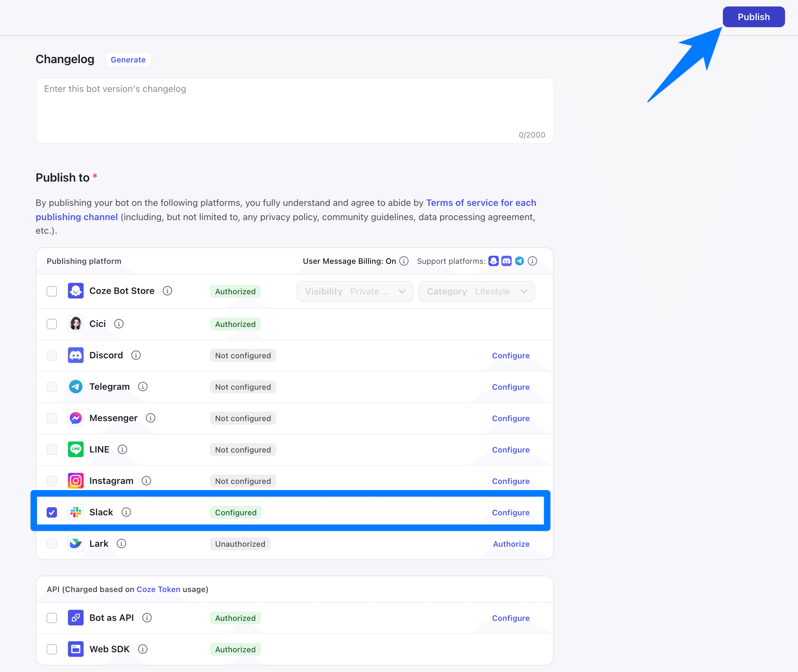Tick the Cici platform checkbox
Screen dimensions: 798x672
click(x=52, y=324)
